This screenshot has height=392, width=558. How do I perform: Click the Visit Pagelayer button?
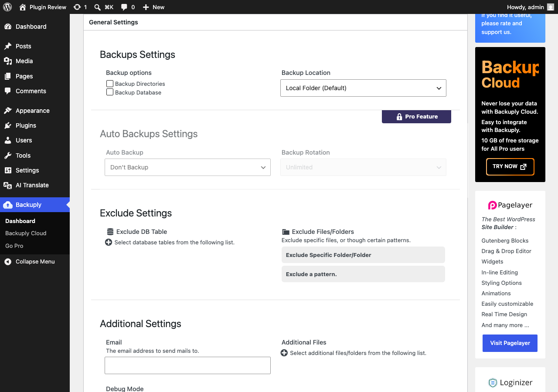(x=510, y=343)
